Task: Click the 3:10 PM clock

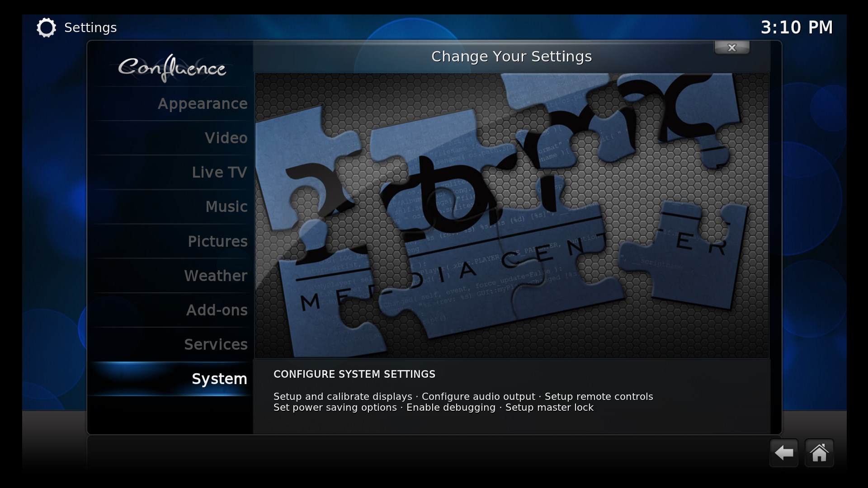Action: point(797,28)
